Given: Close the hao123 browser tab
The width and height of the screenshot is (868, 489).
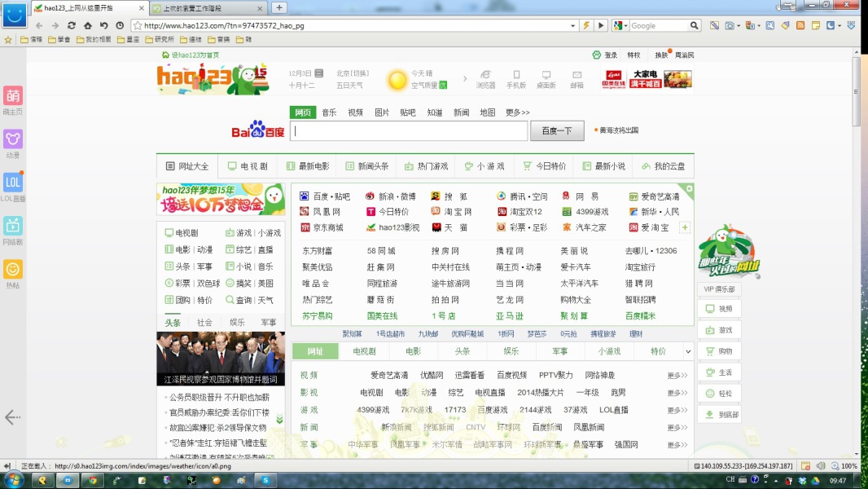Looking at the screenshot, I should [141, 8].
